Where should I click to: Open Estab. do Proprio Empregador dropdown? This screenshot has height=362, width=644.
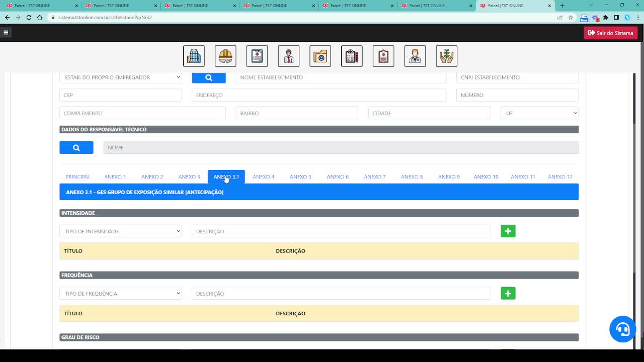[x=121, y=77]
